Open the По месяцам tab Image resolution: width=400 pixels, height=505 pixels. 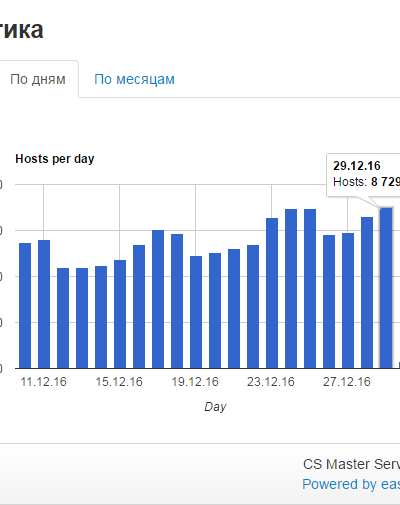click(134, 79)
